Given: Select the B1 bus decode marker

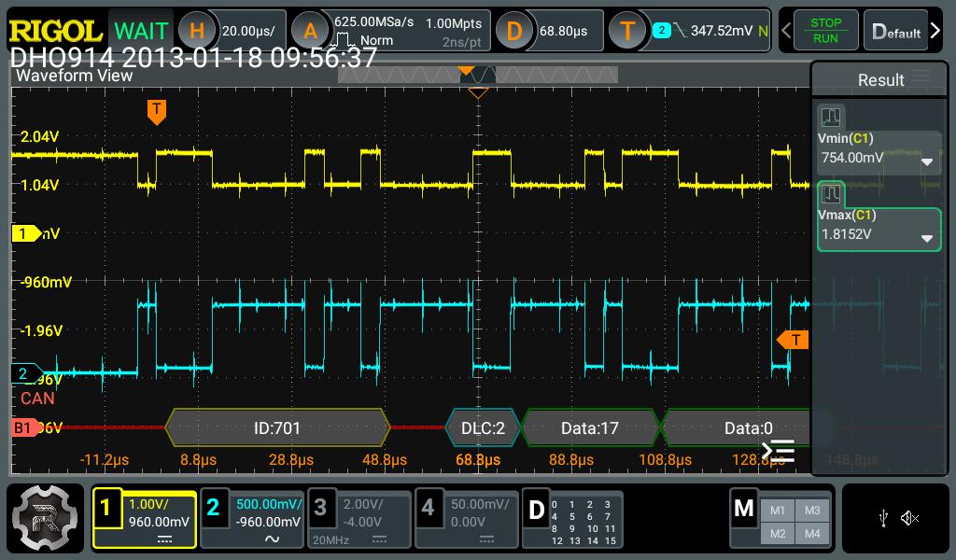Looking at the screenshot, I should (x=24, y=427).
